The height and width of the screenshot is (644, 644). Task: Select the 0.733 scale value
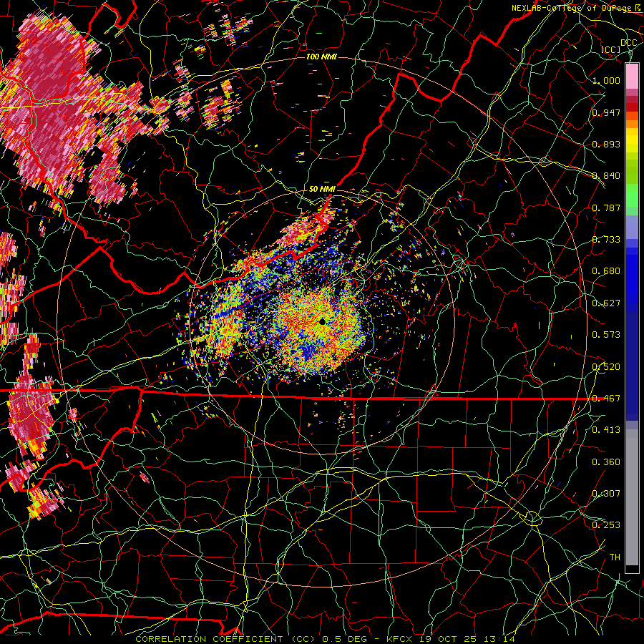tap(606, 240)
